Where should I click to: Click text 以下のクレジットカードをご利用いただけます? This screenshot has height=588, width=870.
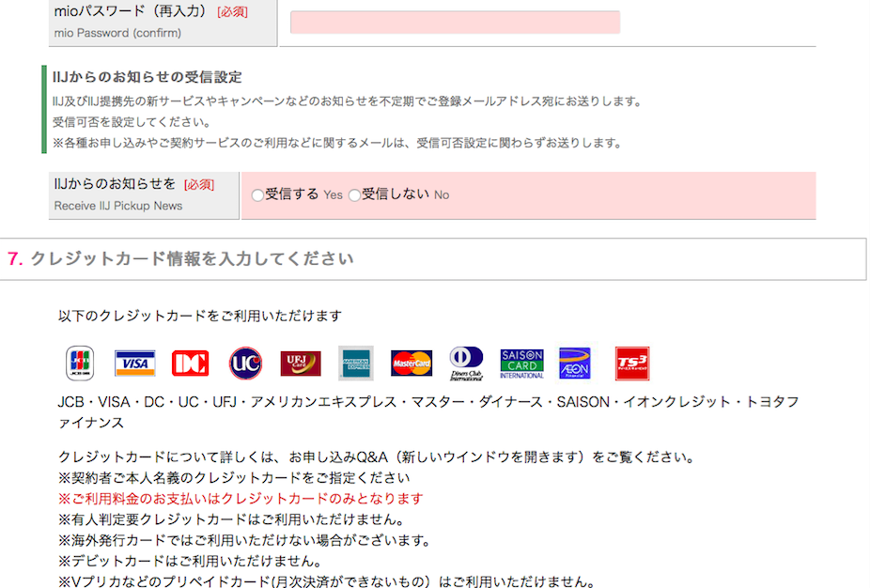[x=200, y=316]
